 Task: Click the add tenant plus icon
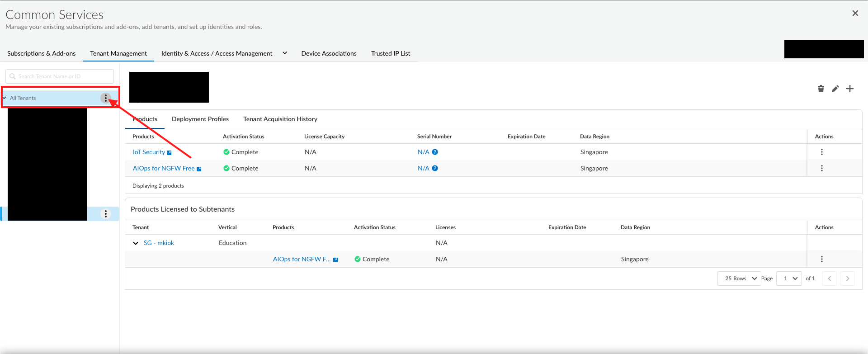pyautogui.click(x=850, y=89)
